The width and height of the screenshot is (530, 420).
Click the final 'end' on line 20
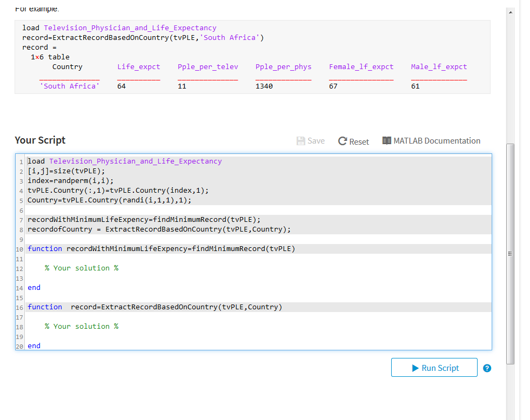coord(34,346)
